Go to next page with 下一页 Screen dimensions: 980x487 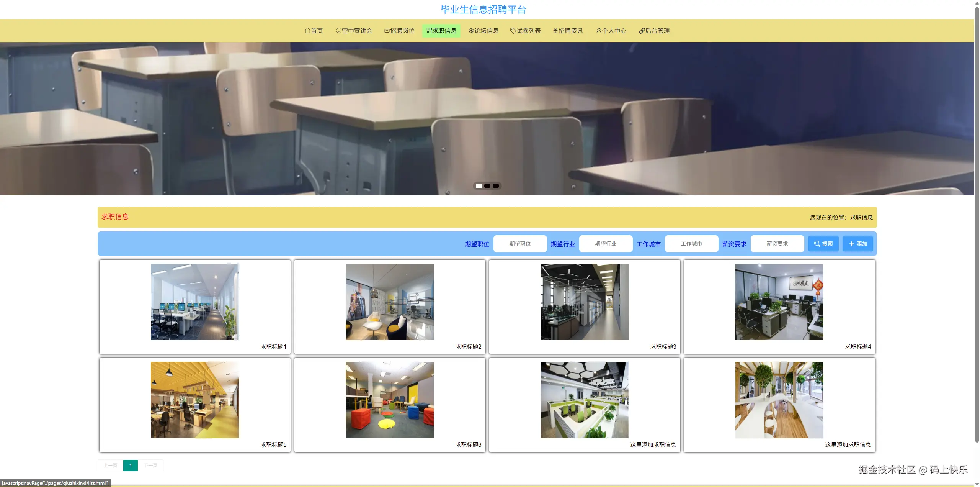(150, 466)
